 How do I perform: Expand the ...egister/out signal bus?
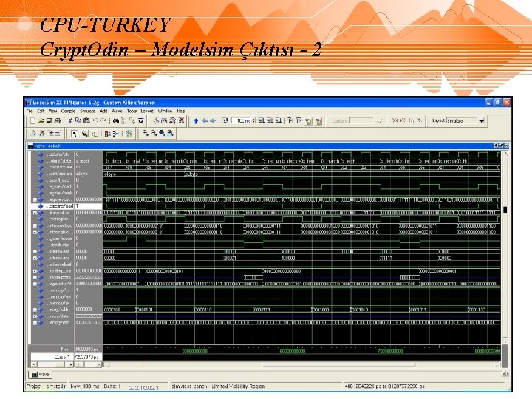coord(35,199)
